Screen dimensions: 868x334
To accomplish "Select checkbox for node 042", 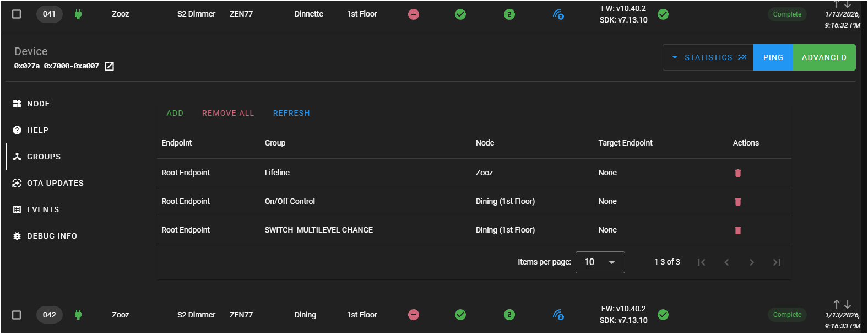I will (x=17, y=315).
